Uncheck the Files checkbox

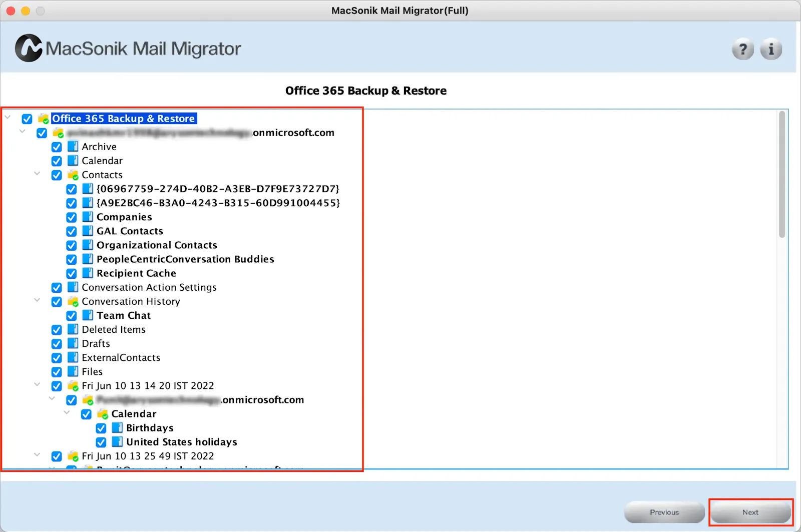(x=57, y=372)
